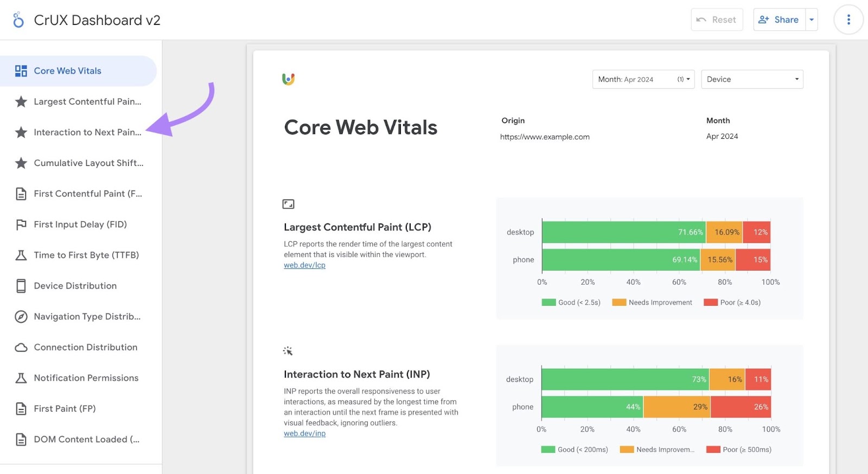Click the Looker Studio logo icon

click(x=18, y=20)
